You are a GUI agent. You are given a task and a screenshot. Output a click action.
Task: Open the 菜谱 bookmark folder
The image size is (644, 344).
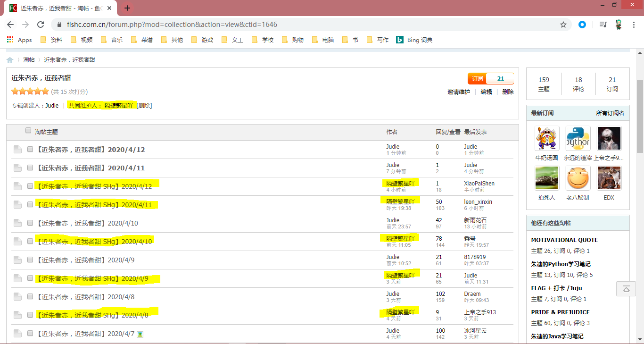142,40
